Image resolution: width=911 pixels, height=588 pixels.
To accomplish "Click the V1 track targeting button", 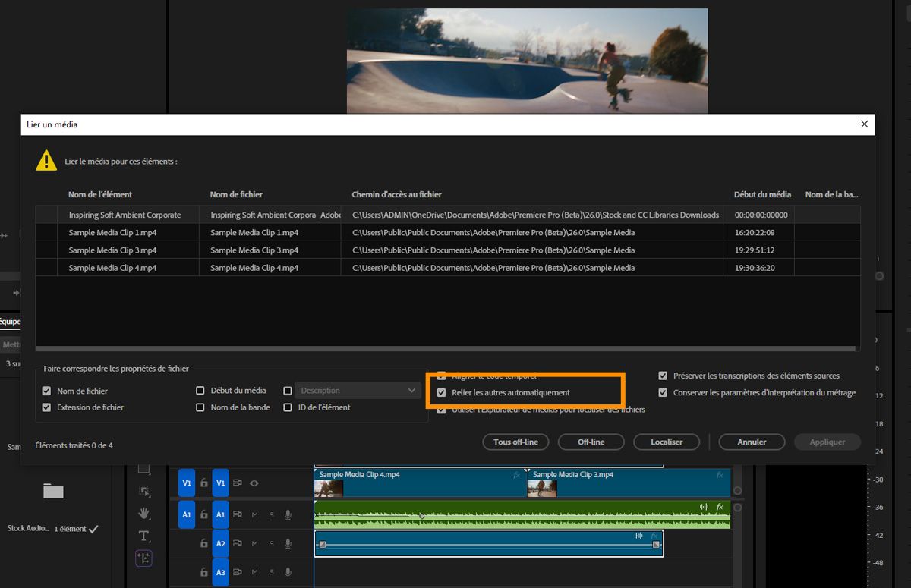I will coord(220,483).
